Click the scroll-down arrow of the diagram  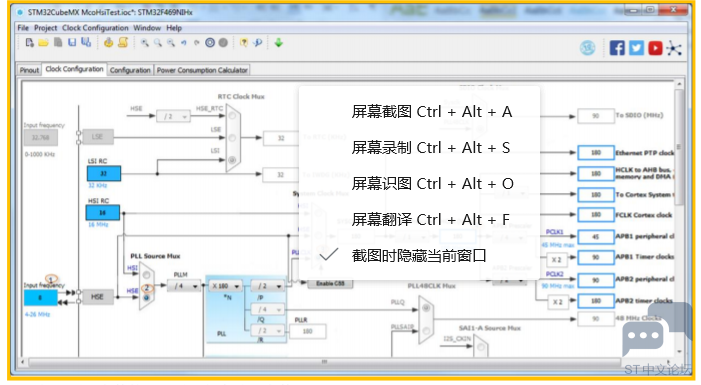pos(679,351)
